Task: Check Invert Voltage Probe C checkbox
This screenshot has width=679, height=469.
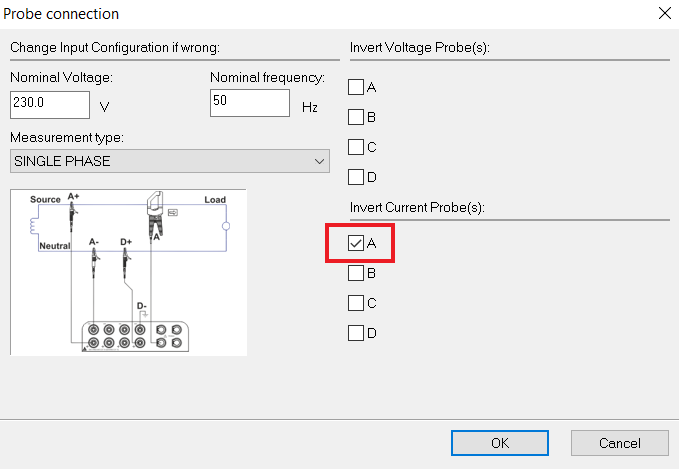Action: [x=356, y=147]
